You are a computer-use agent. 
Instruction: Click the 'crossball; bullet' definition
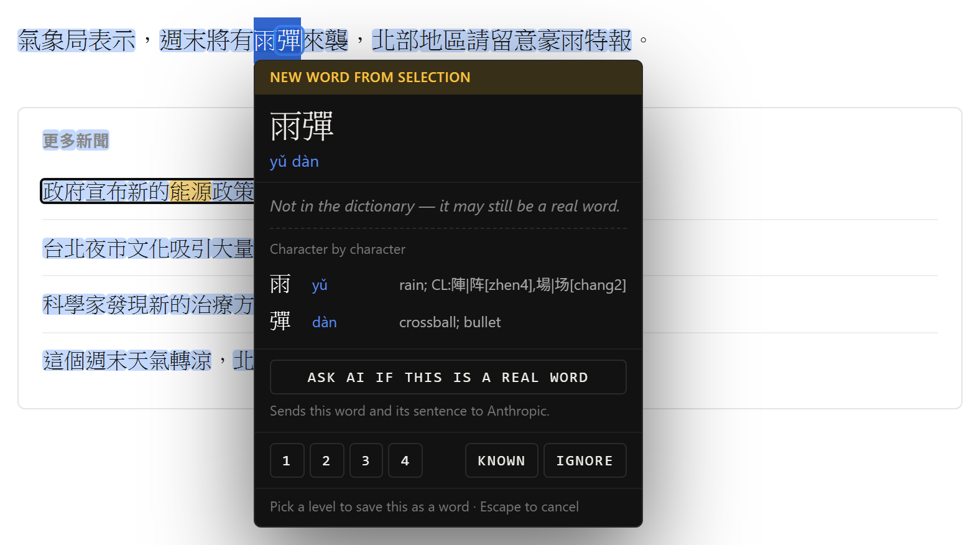coord(450,322)
